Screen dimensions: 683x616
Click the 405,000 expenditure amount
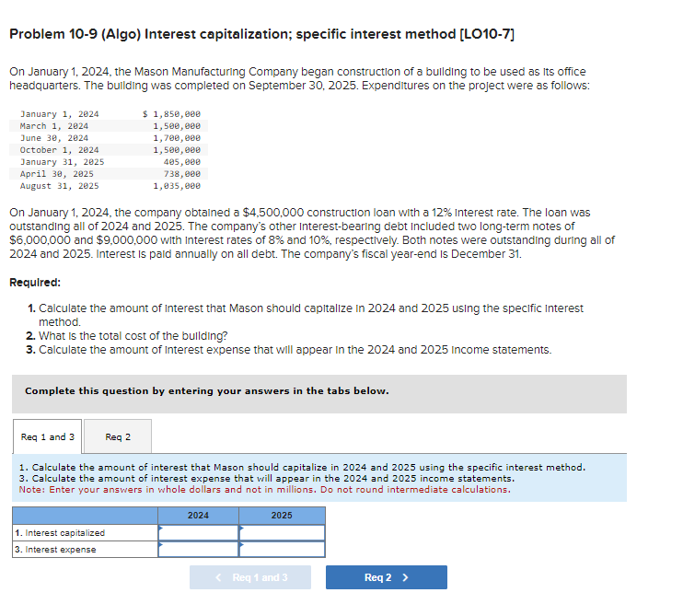coord(182,162)
